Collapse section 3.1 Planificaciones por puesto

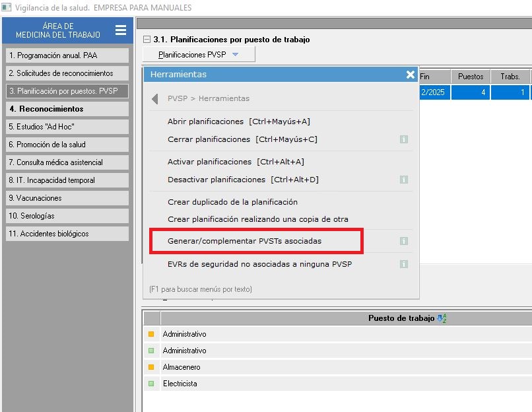147,40
